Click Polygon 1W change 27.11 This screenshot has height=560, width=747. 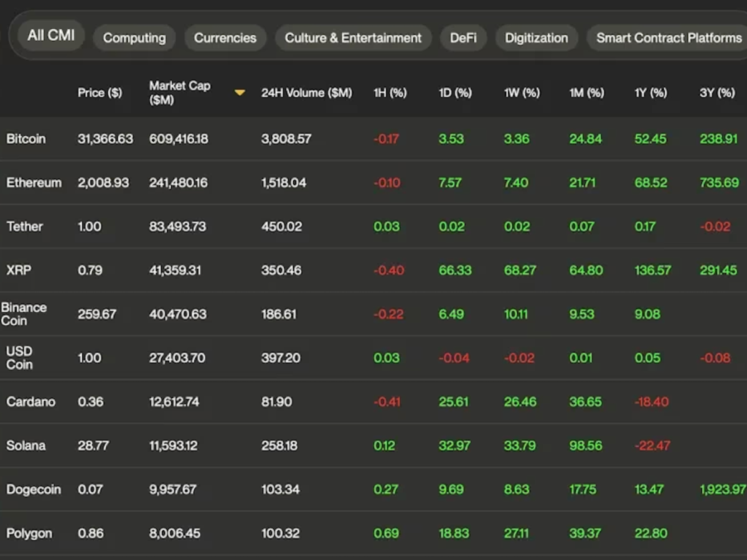517,533
